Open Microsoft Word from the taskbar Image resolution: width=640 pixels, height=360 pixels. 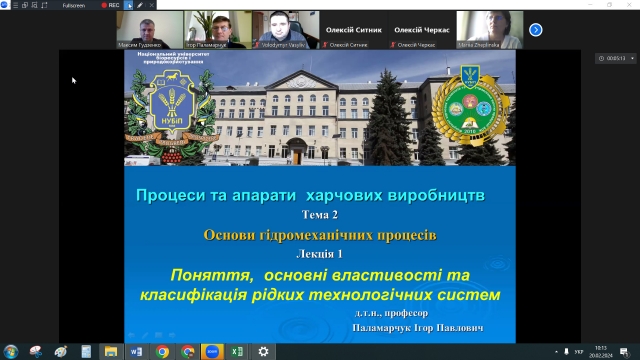pyautogui.click(x=136, y=351)
